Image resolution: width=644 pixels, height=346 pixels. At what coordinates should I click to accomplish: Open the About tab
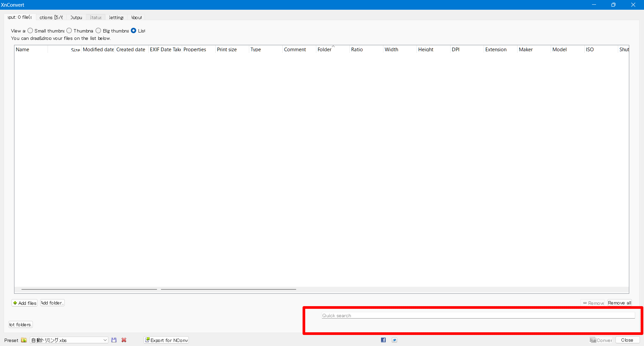click(x=137, y=17)
